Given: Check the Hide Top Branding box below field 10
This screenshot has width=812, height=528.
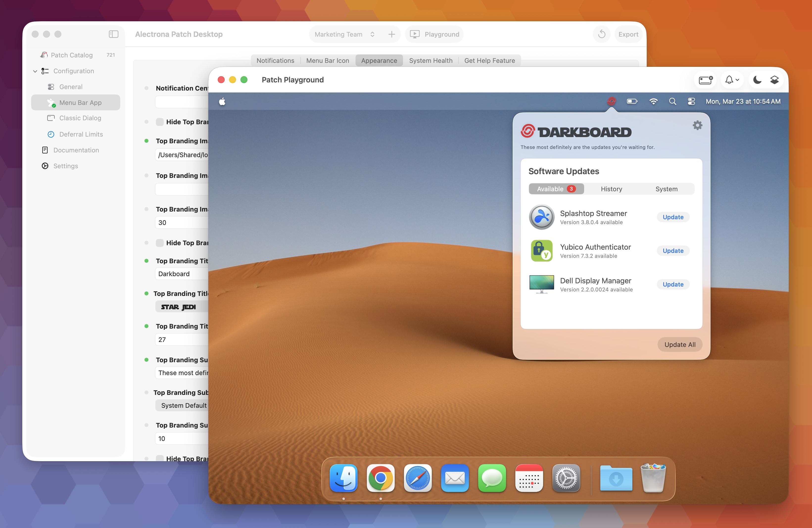Looking at the screenshot, I should click(160, 458).
